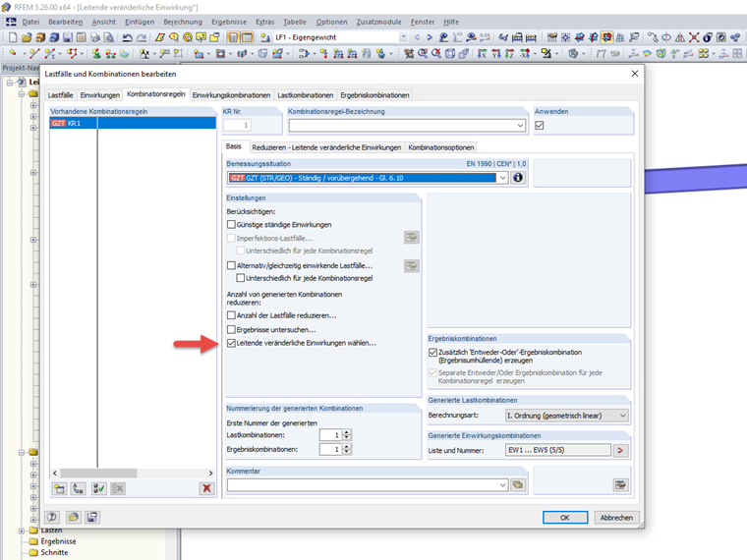Click the New file icon in main toolbar
Viewport: 747px width, 560px height.
[13, 37]
